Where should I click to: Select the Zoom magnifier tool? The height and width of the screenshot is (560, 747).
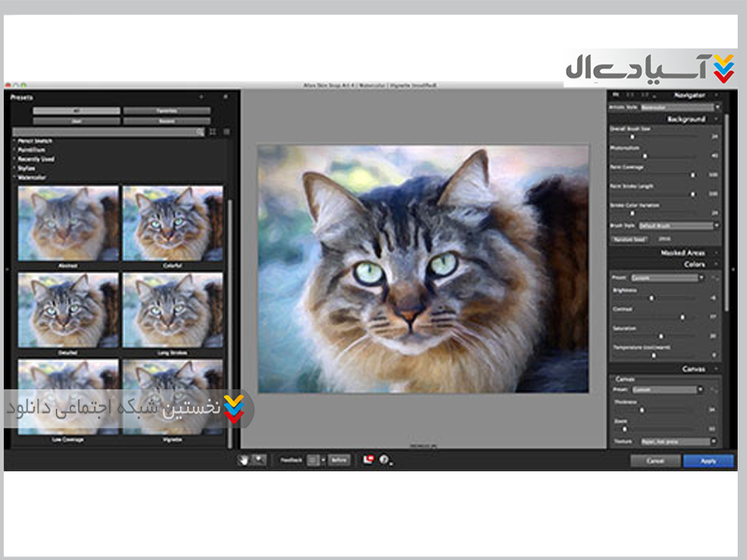point(259,460)
